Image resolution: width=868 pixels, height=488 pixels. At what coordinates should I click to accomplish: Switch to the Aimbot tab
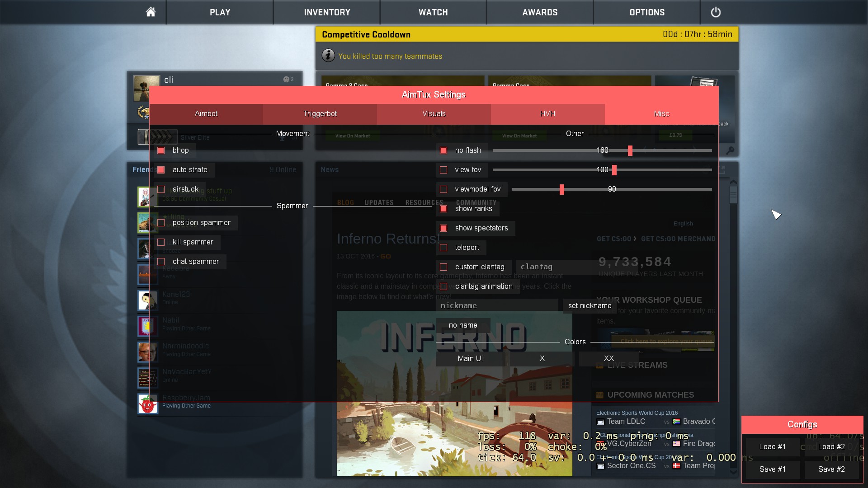pos(206,114)
